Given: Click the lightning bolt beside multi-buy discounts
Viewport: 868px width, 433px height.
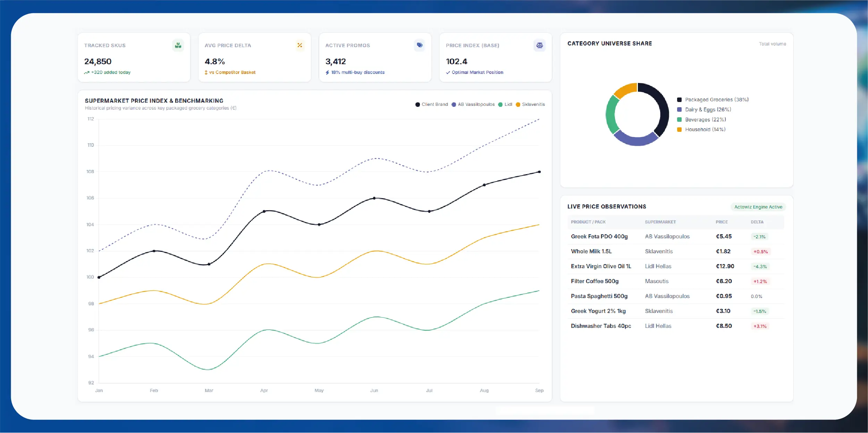Looking at the screenshot, I should pyautogui.click(x=327, y=73).
